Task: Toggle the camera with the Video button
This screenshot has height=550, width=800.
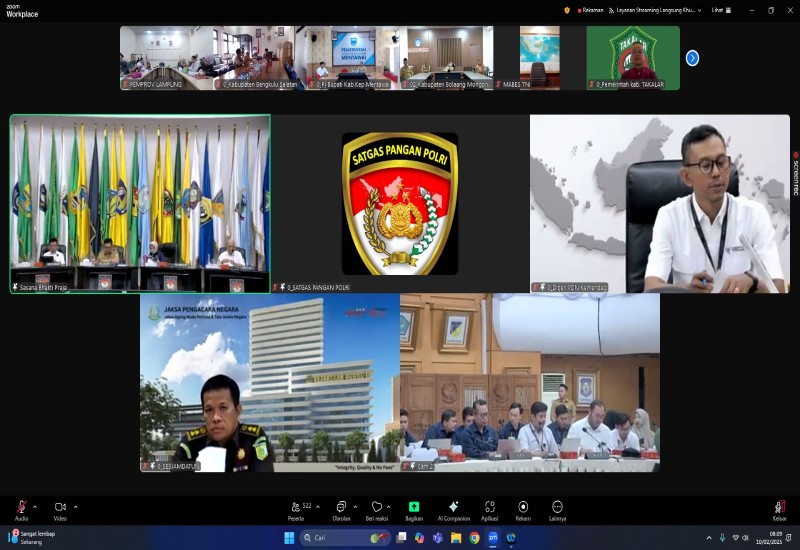Action: coord(60,508)
